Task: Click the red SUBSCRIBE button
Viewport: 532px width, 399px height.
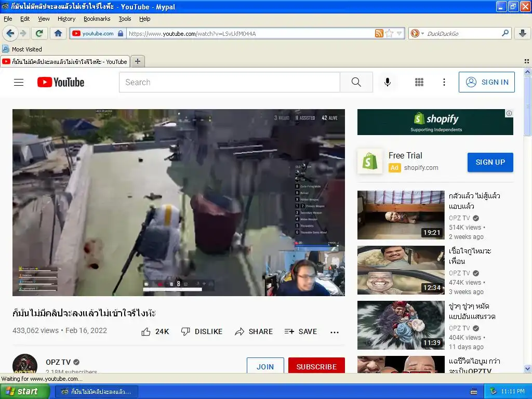Action: click(316, 366)
